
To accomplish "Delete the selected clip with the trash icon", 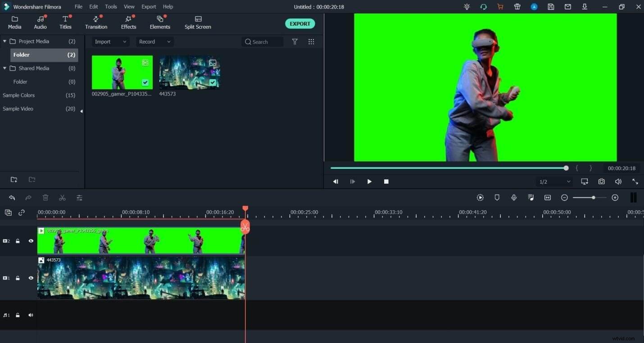I will [45, 198].
